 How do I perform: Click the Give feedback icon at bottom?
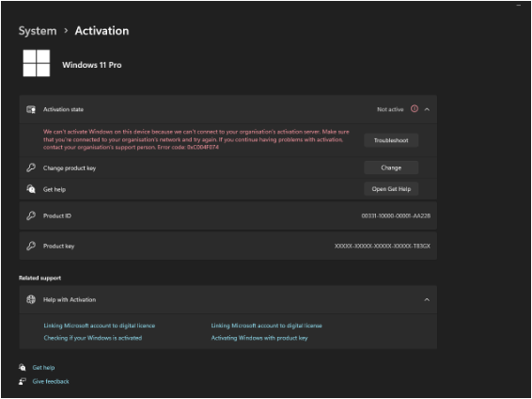pos(23,381)
